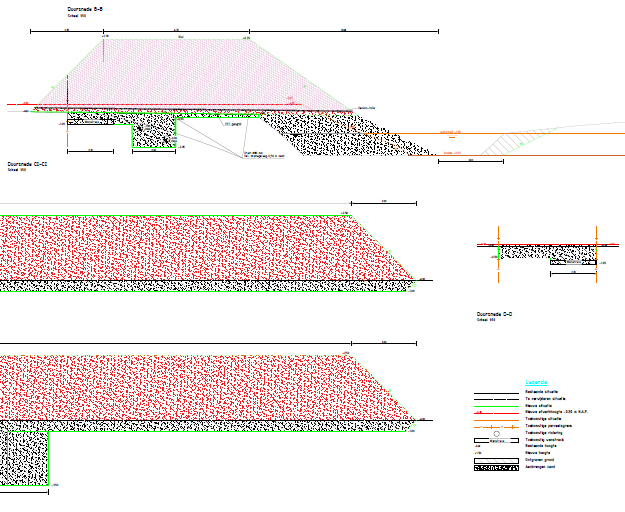
Task: Click the pink hatched embankment in top section
Action: tap(180, 75)
